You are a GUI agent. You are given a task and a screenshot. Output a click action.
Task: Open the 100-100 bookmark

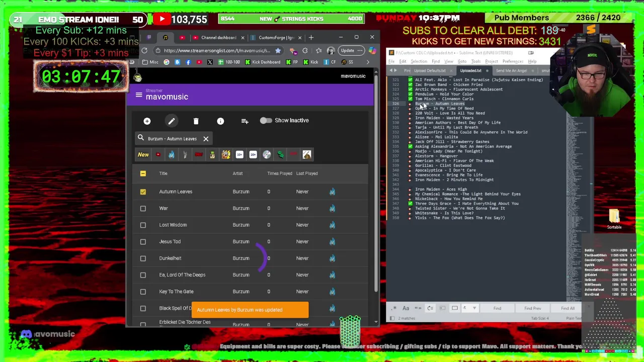tap(228, 62)
